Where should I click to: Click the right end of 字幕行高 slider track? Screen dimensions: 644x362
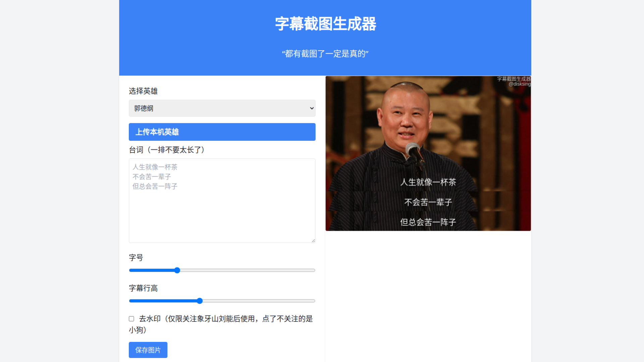313,301
